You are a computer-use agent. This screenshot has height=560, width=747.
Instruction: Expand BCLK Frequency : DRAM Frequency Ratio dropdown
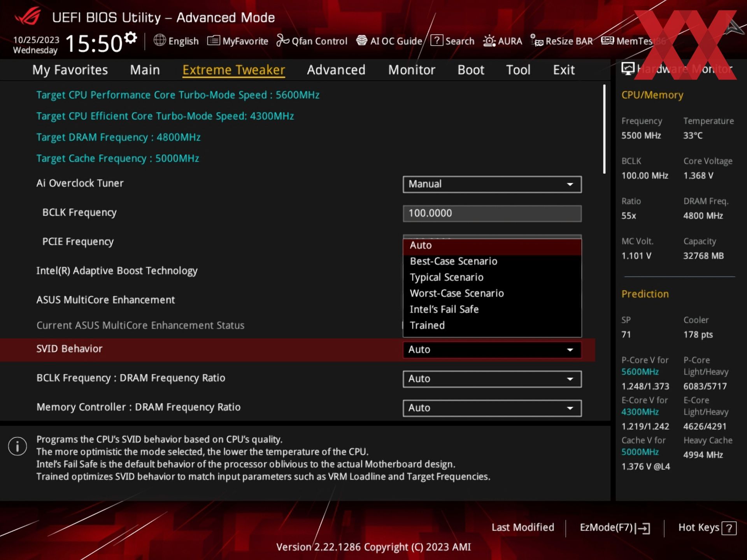pos(492,379)
